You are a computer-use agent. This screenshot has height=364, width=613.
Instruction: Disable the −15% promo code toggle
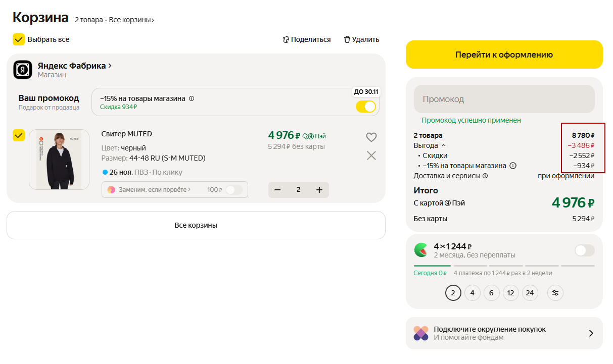(x=366, y=107)
